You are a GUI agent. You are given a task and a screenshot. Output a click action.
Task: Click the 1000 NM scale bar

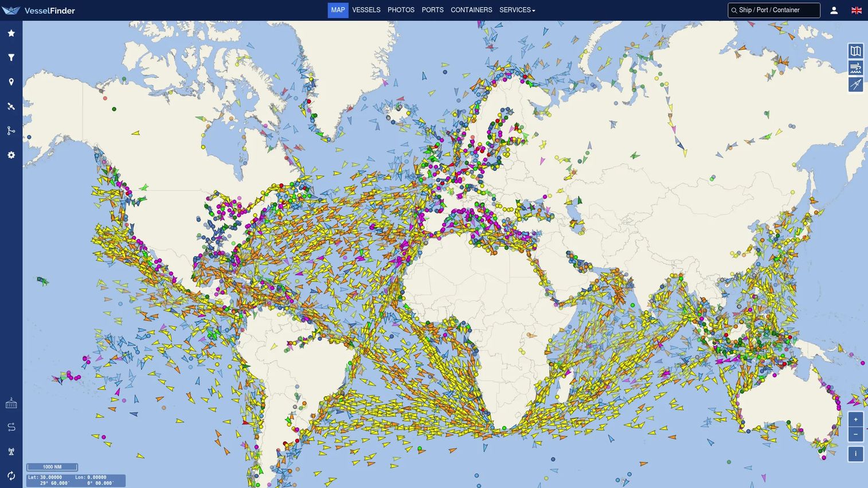pos(52,467)
